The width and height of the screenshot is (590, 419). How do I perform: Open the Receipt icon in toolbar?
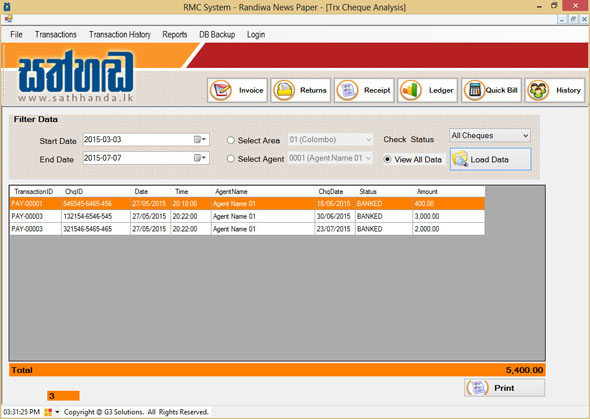point(347,90)
